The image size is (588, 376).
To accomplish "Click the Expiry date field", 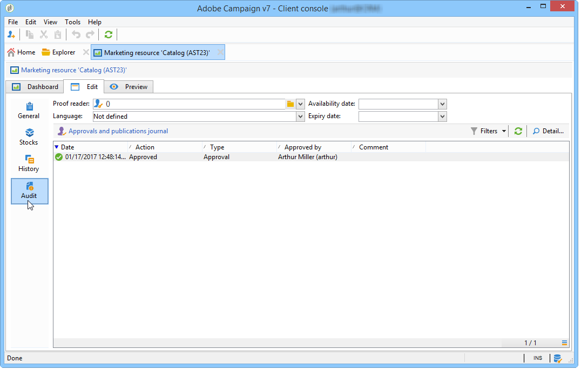I will 398,117.
